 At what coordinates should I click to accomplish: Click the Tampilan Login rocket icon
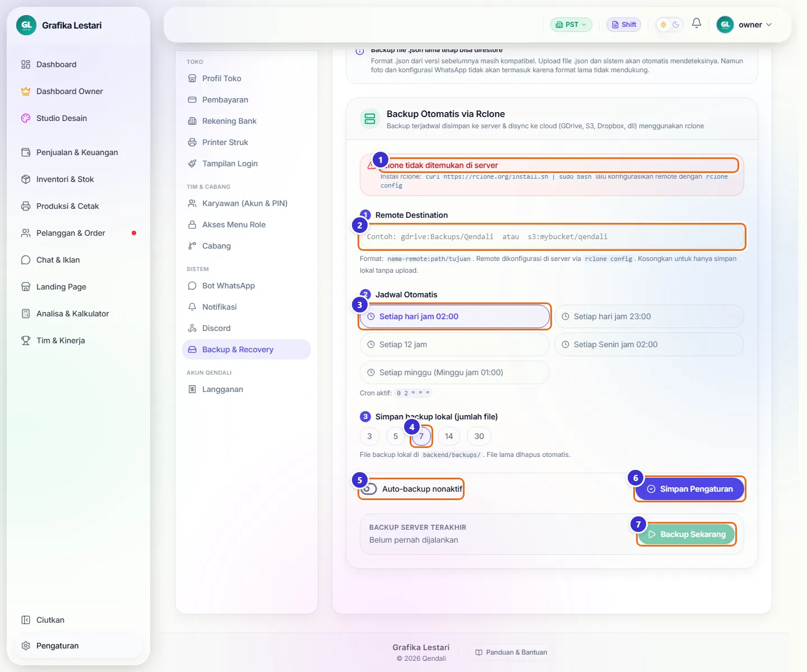point(192,164)
